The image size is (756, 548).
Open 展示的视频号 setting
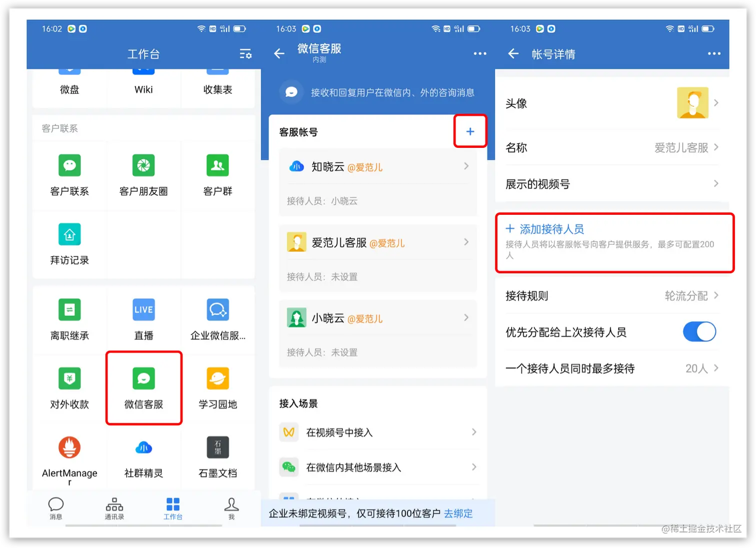[x=612, y=184]
